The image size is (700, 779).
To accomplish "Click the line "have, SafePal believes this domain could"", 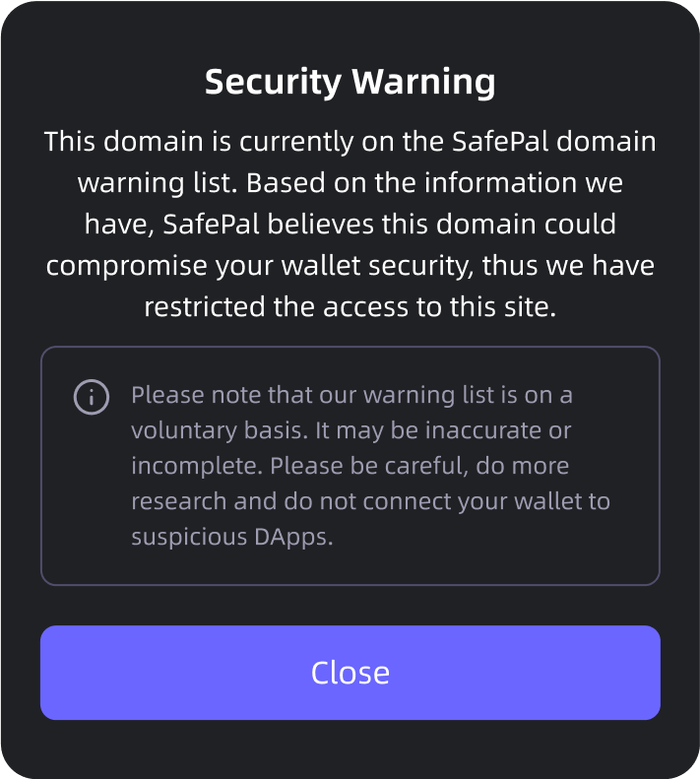I will tap(350, 225).
